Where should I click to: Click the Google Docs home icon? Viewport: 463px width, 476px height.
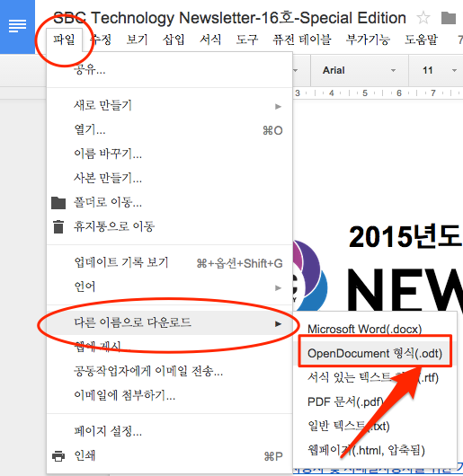point(17,26)
